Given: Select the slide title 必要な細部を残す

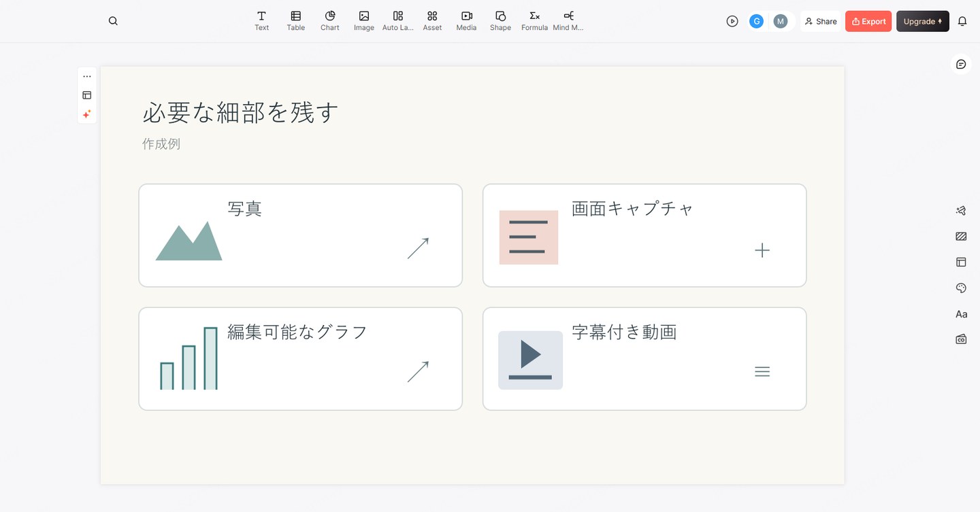Looking at the screenshot, I should 240,112.
